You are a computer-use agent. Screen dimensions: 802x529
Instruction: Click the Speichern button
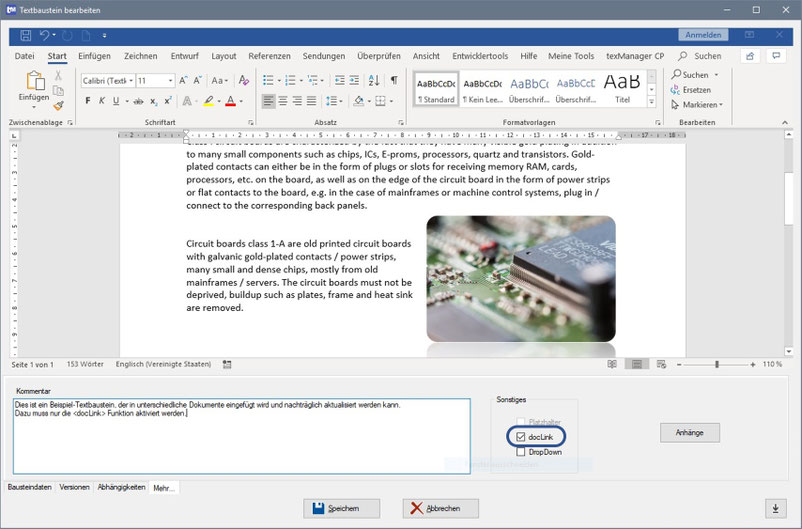(342, 508)
